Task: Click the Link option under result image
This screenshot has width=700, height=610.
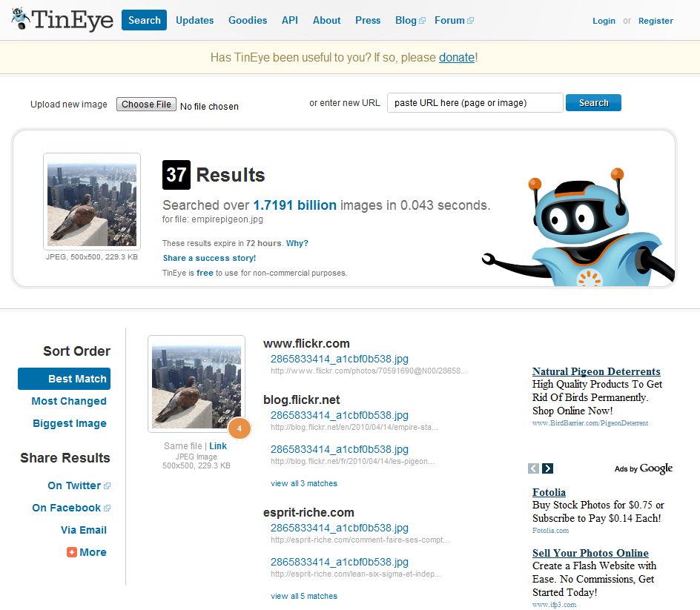Action: point(218,445)
